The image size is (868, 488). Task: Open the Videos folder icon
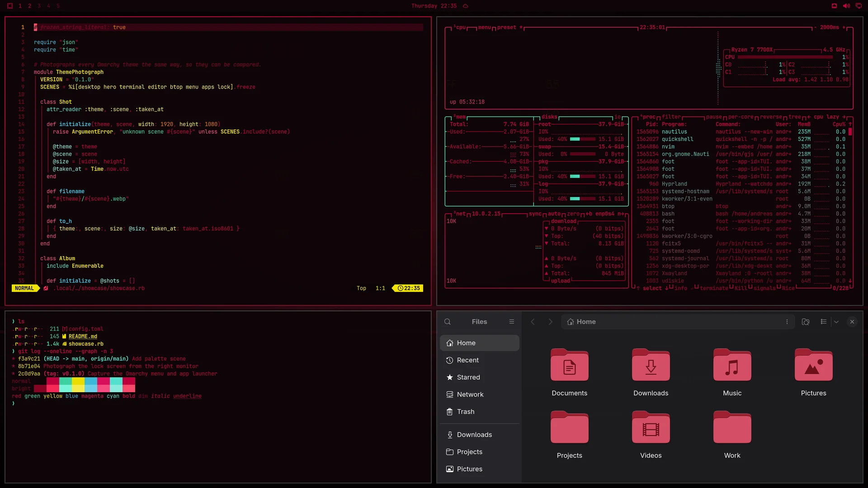[x=651, y=427]
